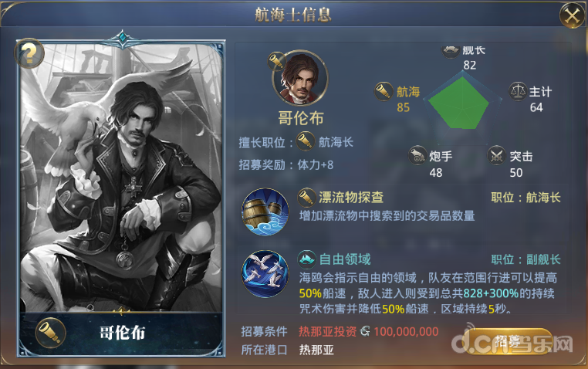Click the 招募 recruit button
This screenshot has height=369, width=588.
(508, 341)
